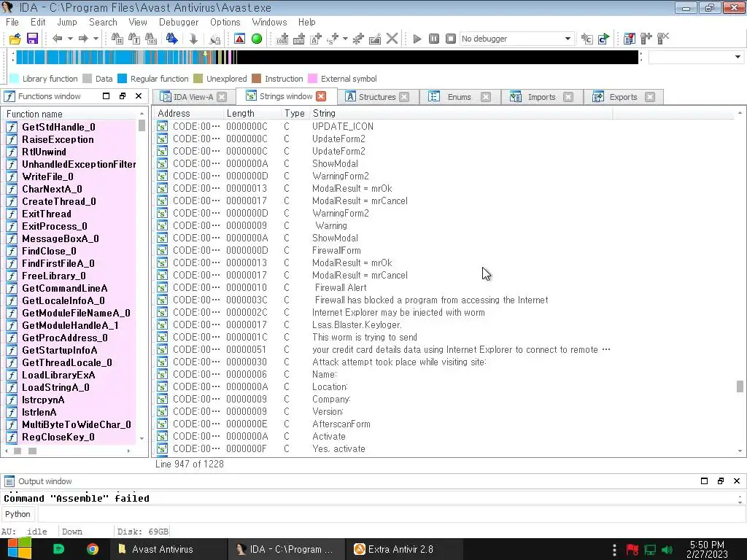Close the IDA View-A tab
Image resolution: width=747 pixels, height=560 pixels.
click(x=222, y=97)
